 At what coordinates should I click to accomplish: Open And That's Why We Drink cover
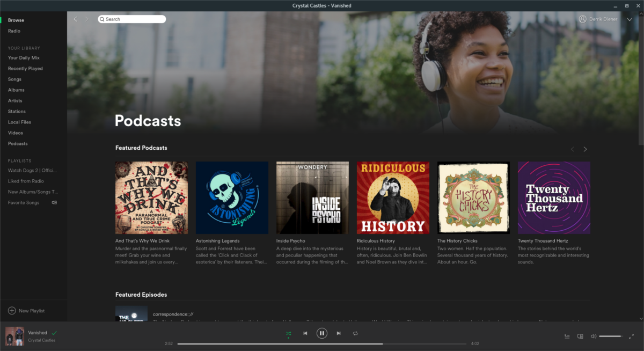coord(151,198)
